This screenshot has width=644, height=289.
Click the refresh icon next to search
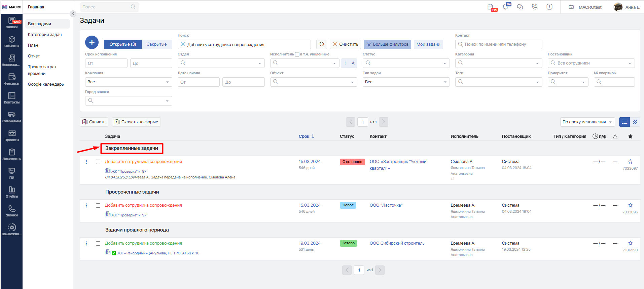point(322,44)
